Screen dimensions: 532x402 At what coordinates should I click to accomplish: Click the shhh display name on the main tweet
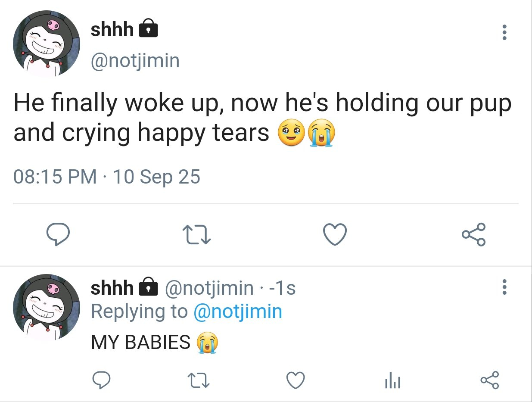[x=112, y=30]
